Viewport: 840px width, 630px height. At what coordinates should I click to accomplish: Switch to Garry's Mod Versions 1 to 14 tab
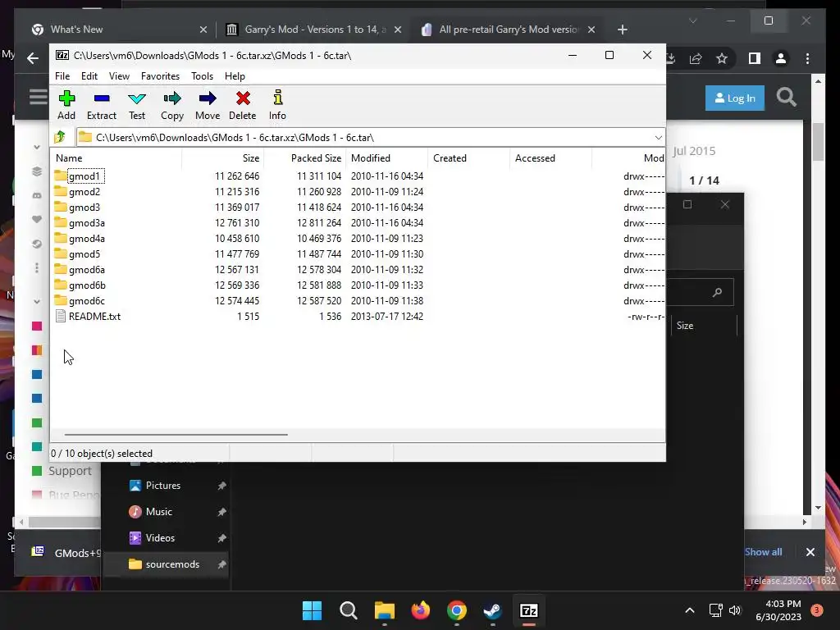315,30
